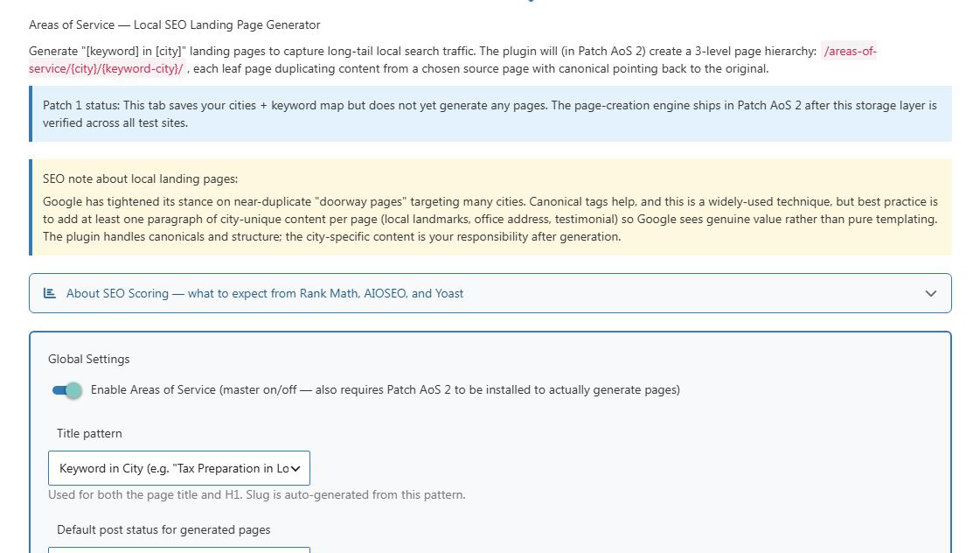Click the 'Global Settings' heading

pos(89,359)
